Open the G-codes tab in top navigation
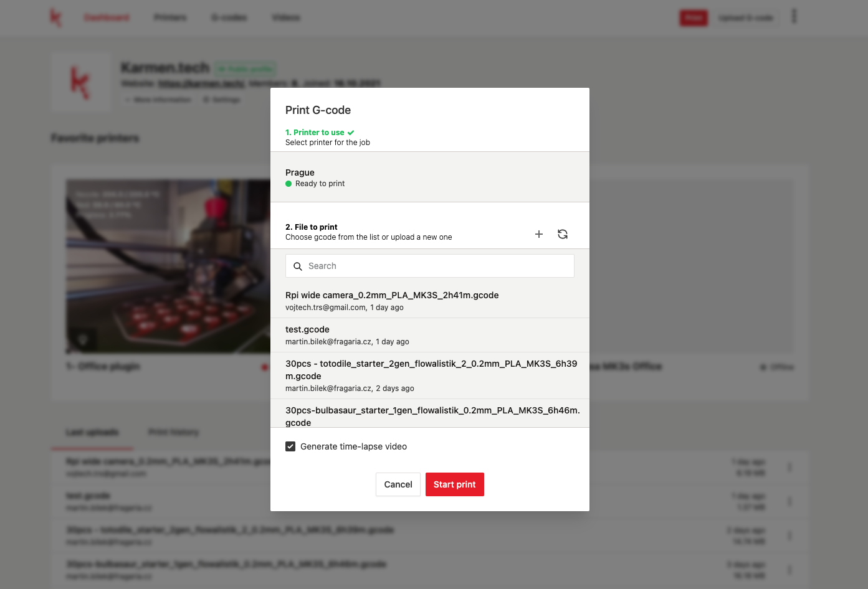Viewport: 868px width, 589px height. coord(229,17)
